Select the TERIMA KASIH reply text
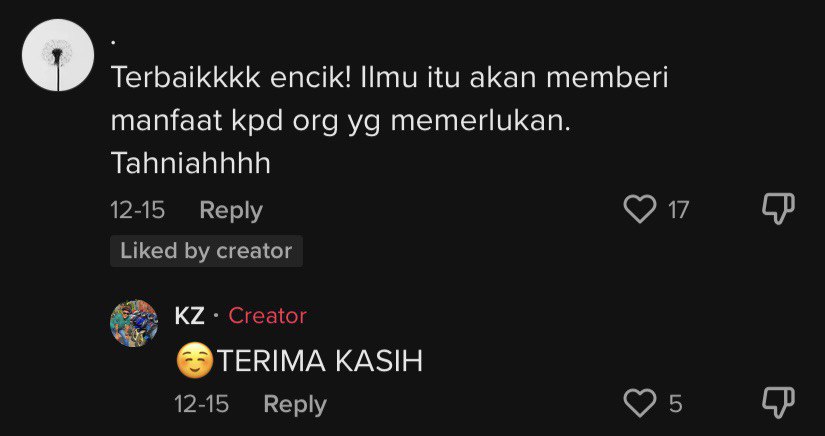The height and width of the screenshot is (436, 825). [320, 362]
